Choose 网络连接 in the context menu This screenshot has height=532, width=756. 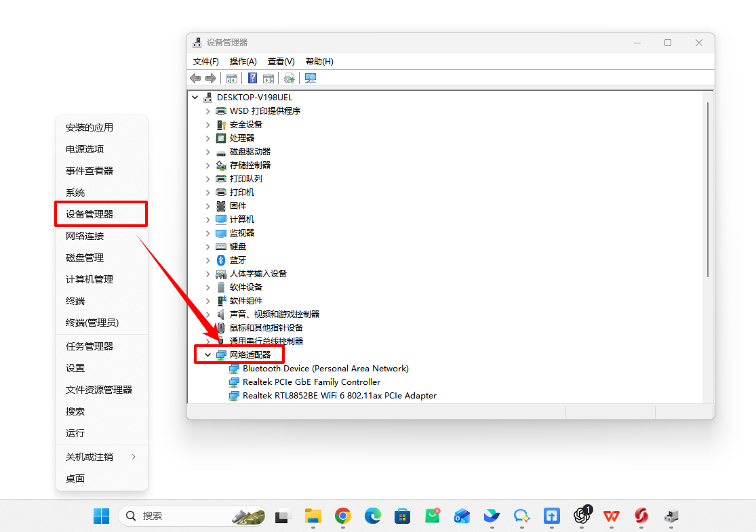click(101, 236)
